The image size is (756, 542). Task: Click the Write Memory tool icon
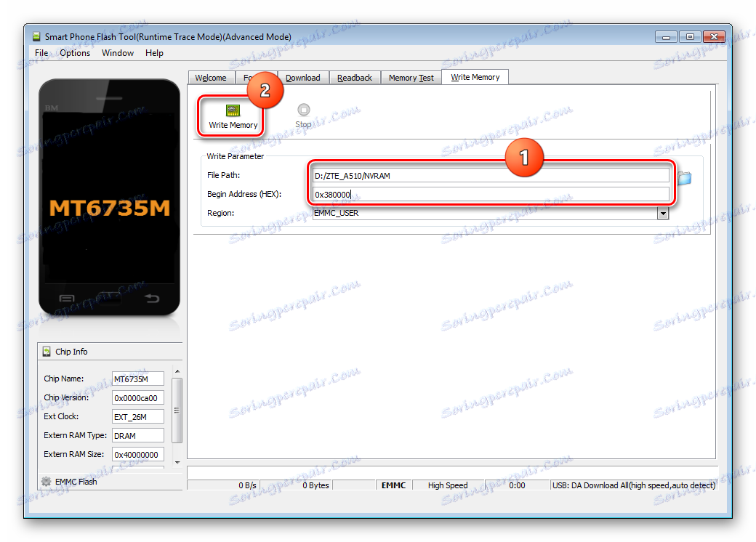231,111
